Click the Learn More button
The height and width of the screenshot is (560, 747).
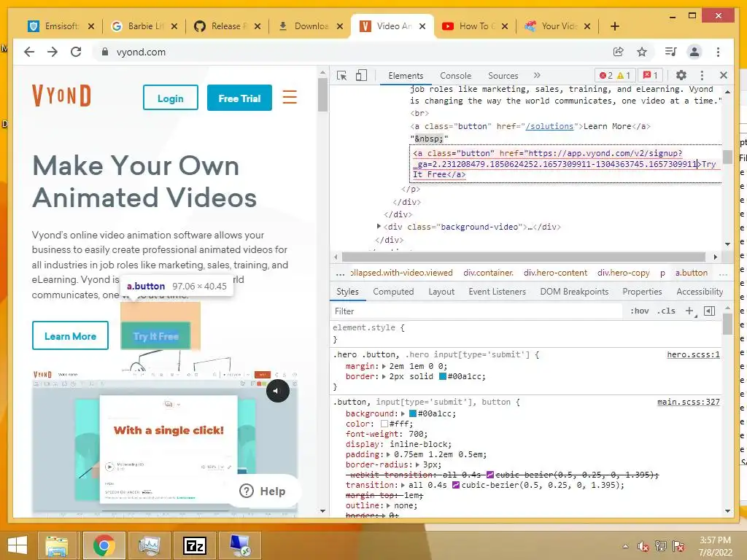click(x=70, y=335)
